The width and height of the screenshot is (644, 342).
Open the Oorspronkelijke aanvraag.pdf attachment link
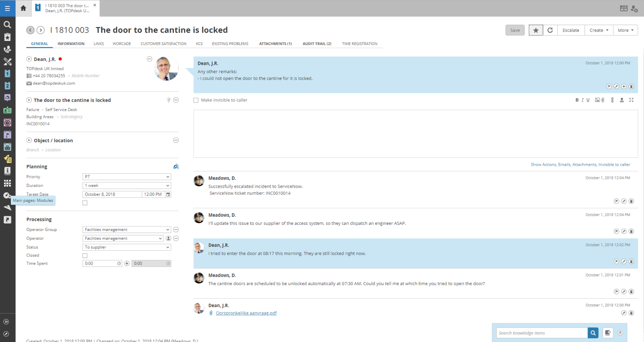tap(246, 313)
